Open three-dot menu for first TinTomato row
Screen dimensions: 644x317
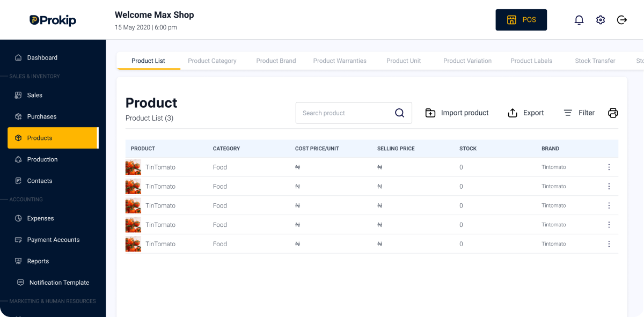click(x=609, y=167)
